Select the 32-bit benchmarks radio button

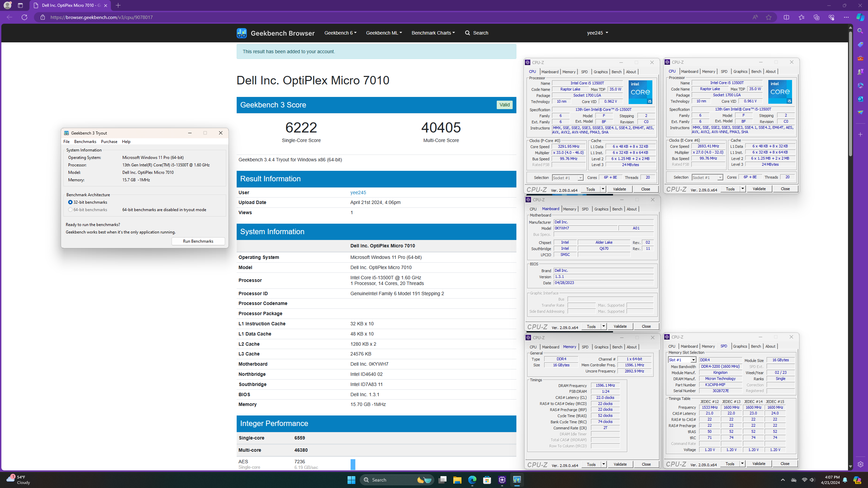[x=70, y=202]
